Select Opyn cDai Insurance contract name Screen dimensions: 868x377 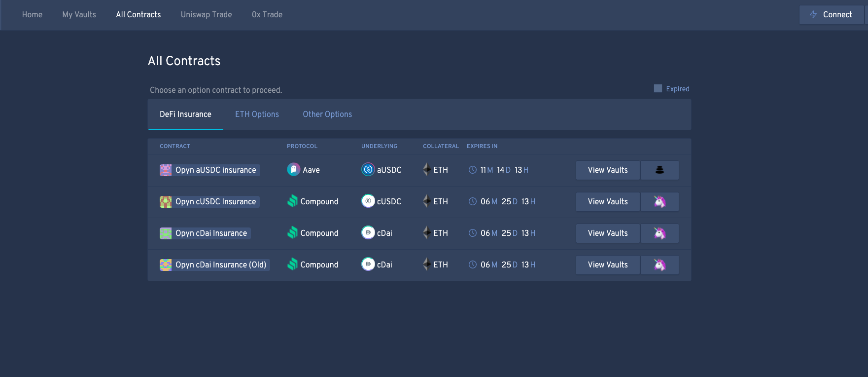click(x=211, y=233)
